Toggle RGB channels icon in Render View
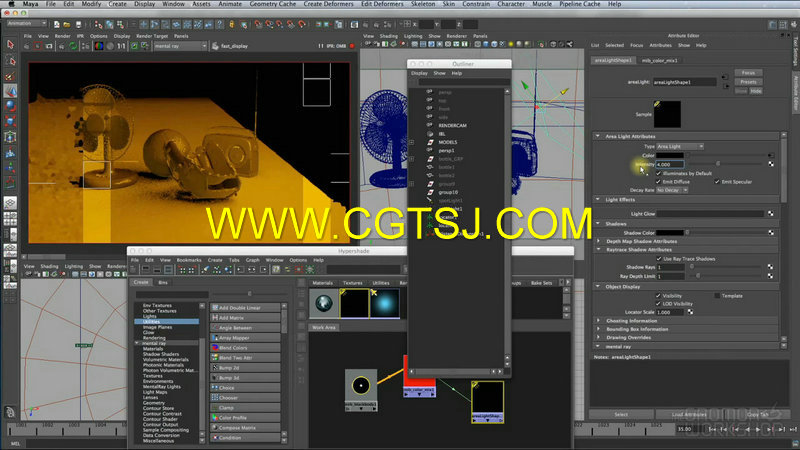Viewport: 800px width, 450px height. pyautogui.click(x=99, y=46)
